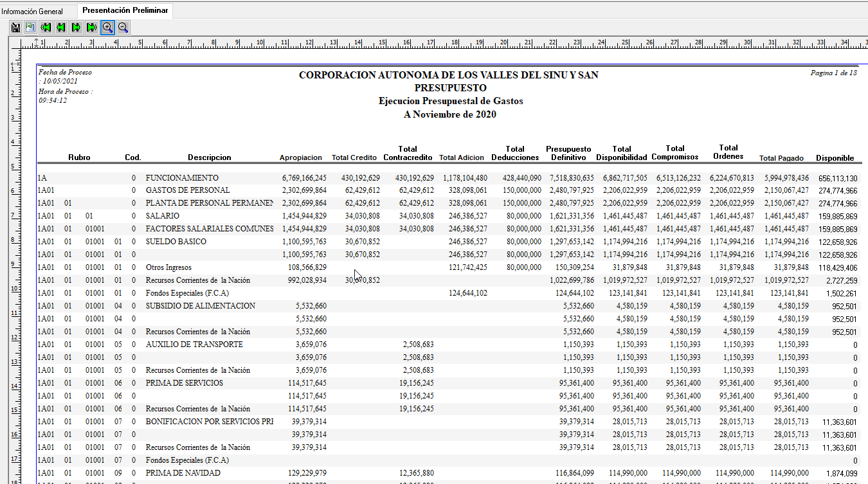
Task: Go to the first page of the report
Action: (46, 27)
